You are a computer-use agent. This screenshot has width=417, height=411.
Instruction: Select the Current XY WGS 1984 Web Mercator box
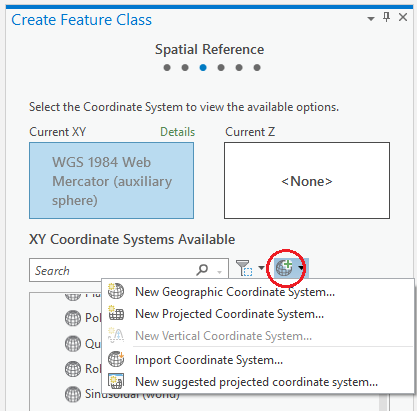(111, 181)
